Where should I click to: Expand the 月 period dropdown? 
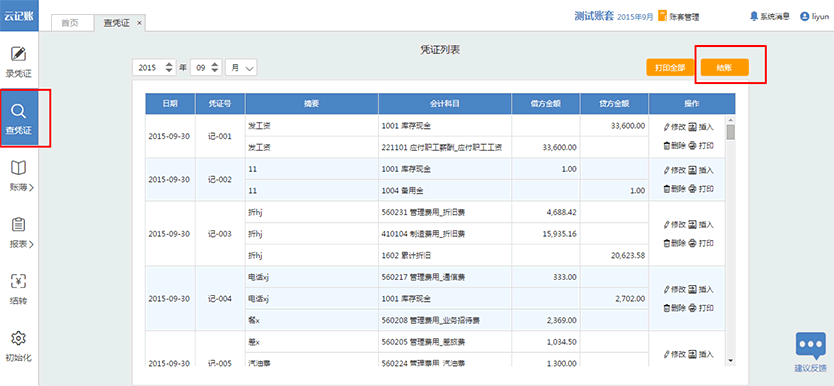(241, 68)
